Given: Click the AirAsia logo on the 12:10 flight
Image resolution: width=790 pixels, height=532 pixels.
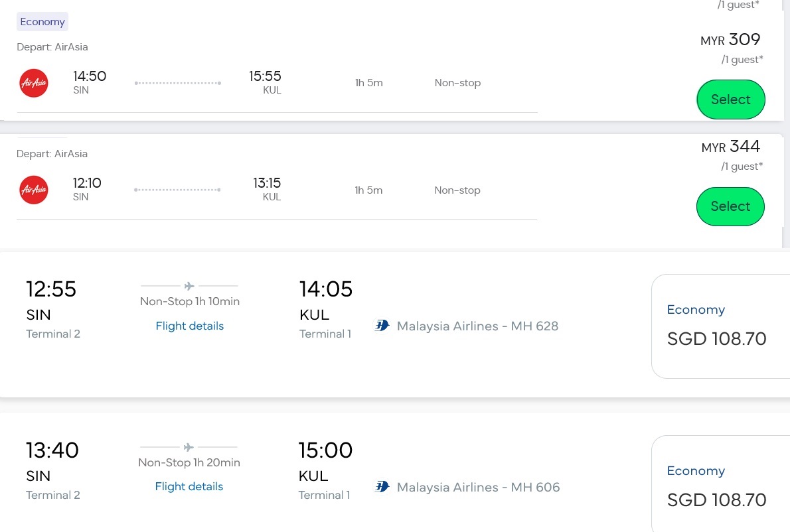Looking at the screenshot, I should [34, 190].
